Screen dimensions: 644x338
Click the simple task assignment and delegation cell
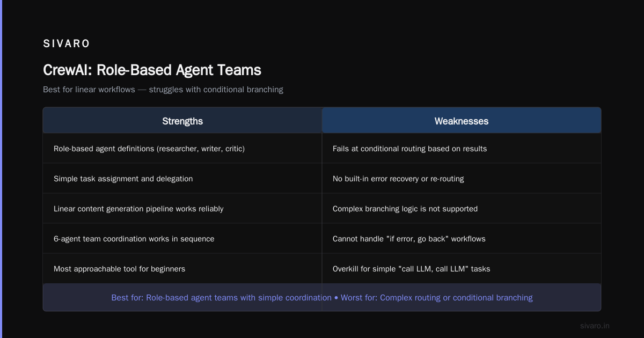point(182,179)
